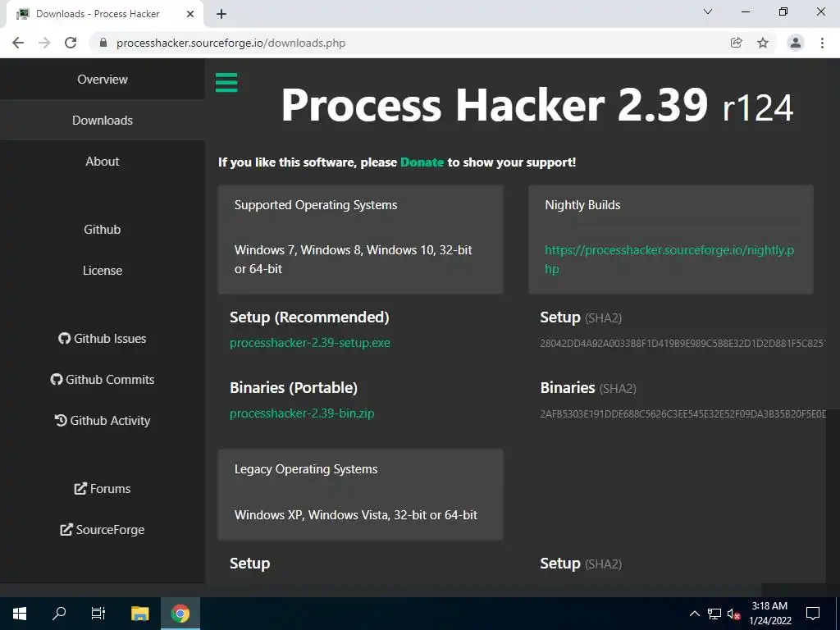Click the Binaries SHA2 hash starting 2AFB5303

682,414
